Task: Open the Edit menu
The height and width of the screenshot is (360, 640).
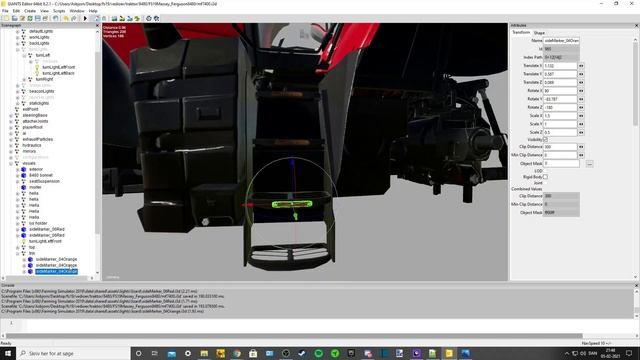Action: click(16, 11)
